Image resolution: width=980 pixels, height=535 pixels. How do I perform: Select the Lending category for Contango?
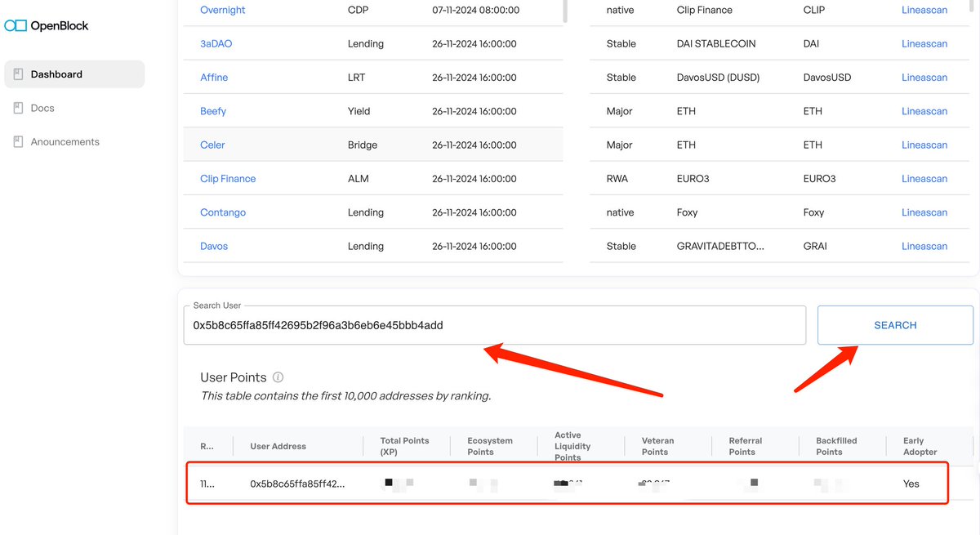[366, 212]
